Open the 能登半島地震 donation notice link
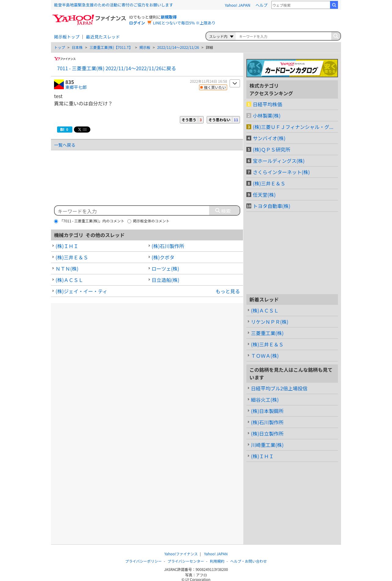 pos(113,5)
